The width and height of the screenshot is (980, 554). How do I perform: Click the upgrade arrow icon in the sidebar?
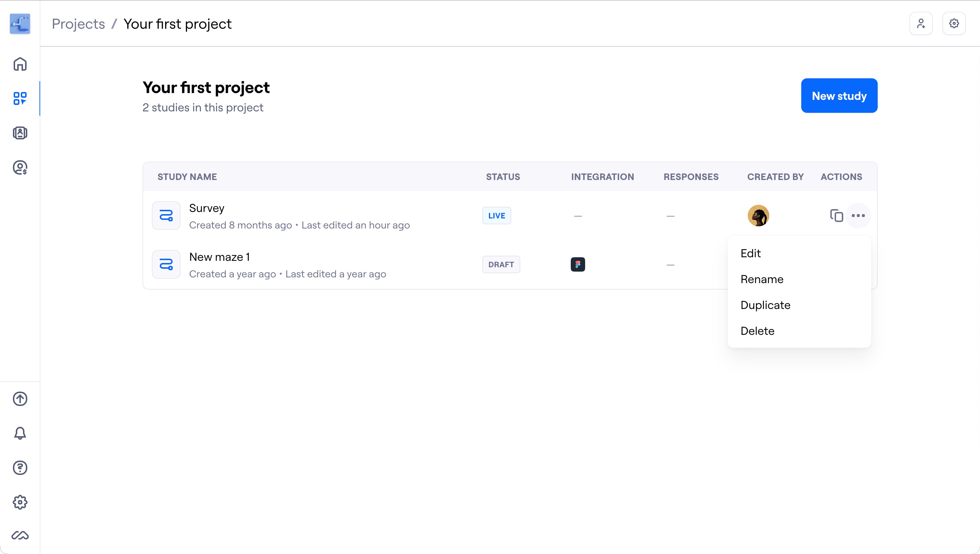20,399
